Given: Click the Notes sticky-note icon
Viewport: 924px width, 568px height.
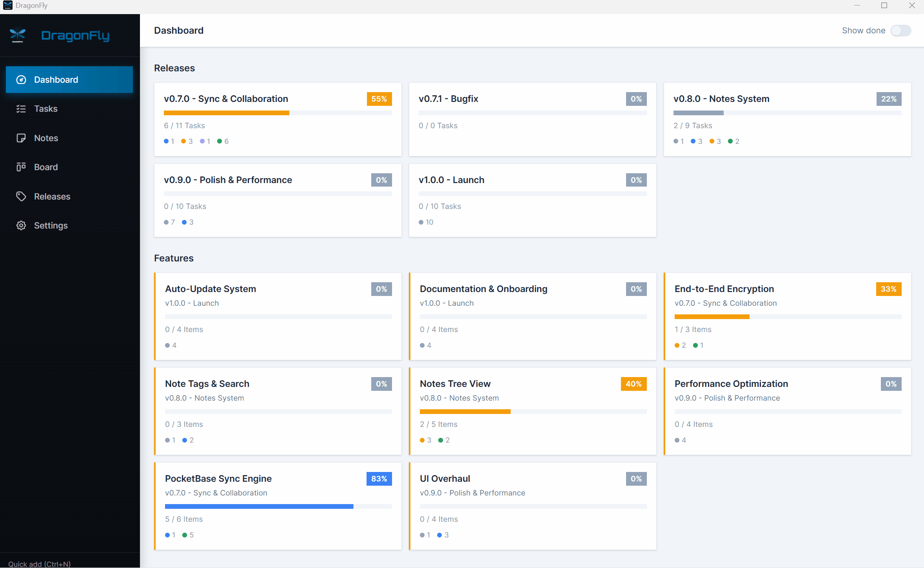Looking at the screenshot, I should tap(21, 138).
